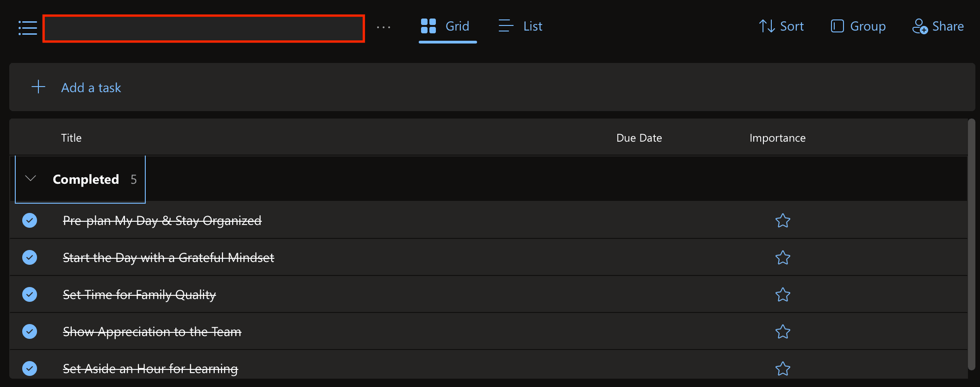Switch to Grid view
This screenshot has width=980, height=387.
[447, 26]
